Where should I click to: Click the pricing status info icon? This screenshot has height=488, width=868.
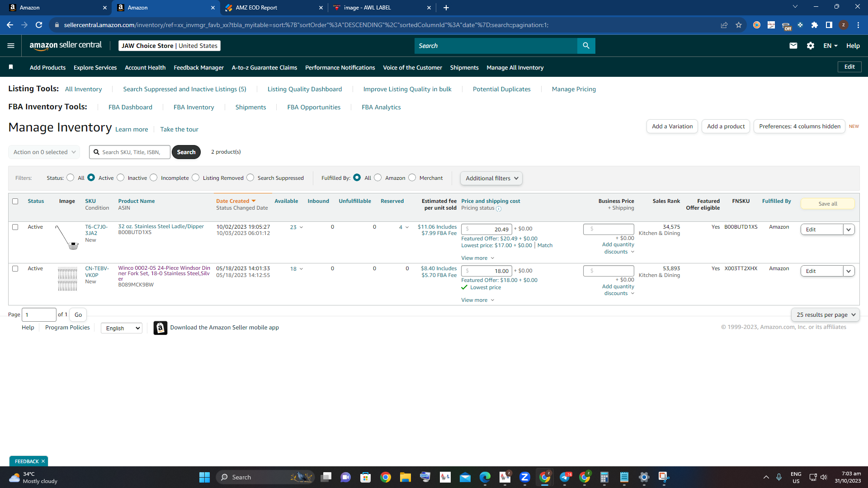click(499, 209)
